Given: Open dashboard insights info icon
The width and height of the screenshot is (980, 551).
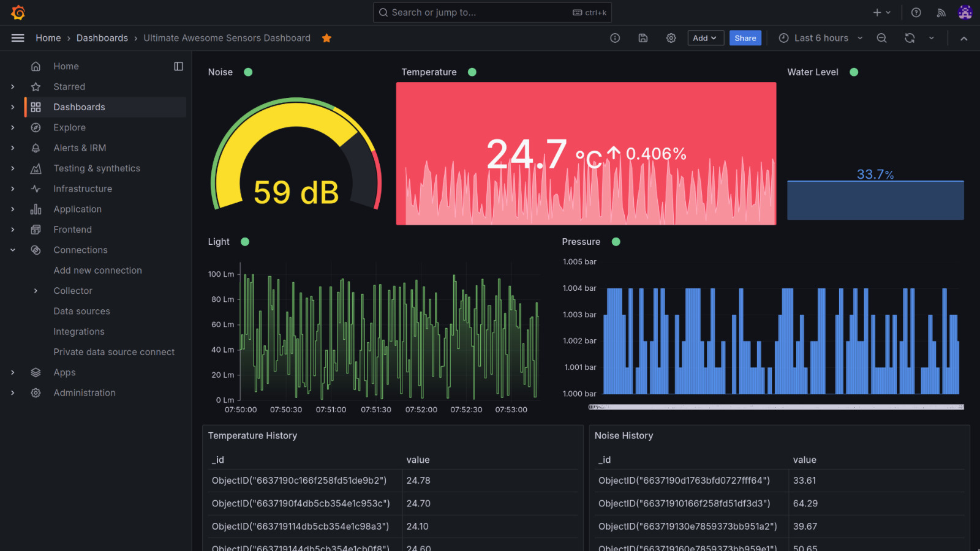Looking at the screenshot, I should pos(615,38).
